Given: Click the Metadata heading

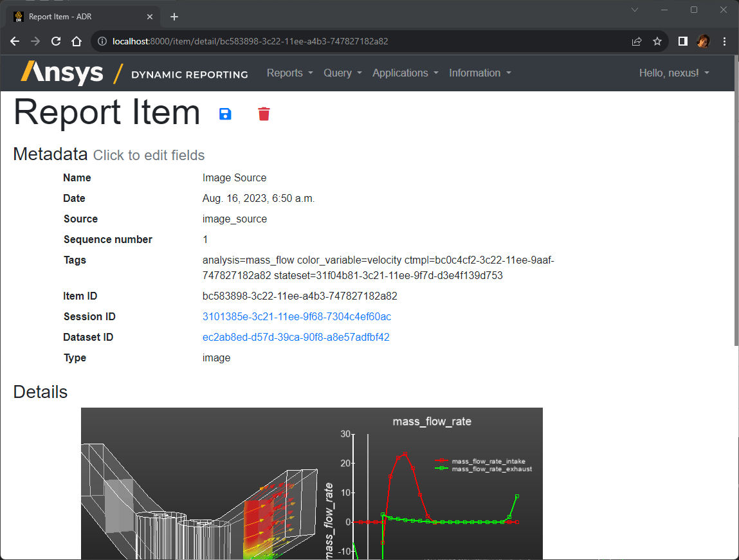Looking at the screenshot, I should tap(50, 154).
